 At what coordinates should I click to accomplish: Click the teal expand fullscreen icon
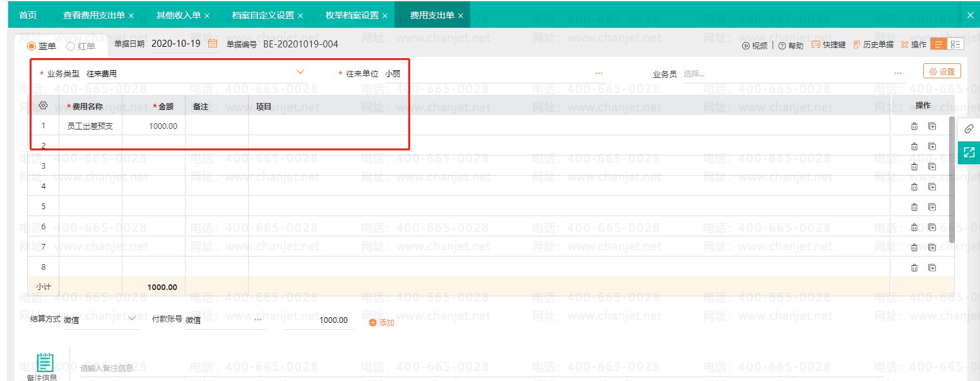coord(969,152)
